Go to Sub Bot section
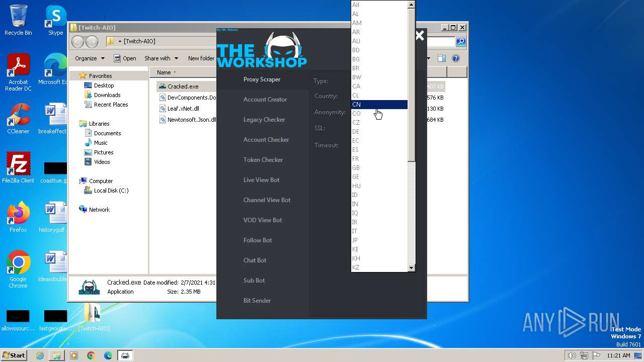Image resolution: width=644 pixels, height=362 pixels. pos(262,281)
